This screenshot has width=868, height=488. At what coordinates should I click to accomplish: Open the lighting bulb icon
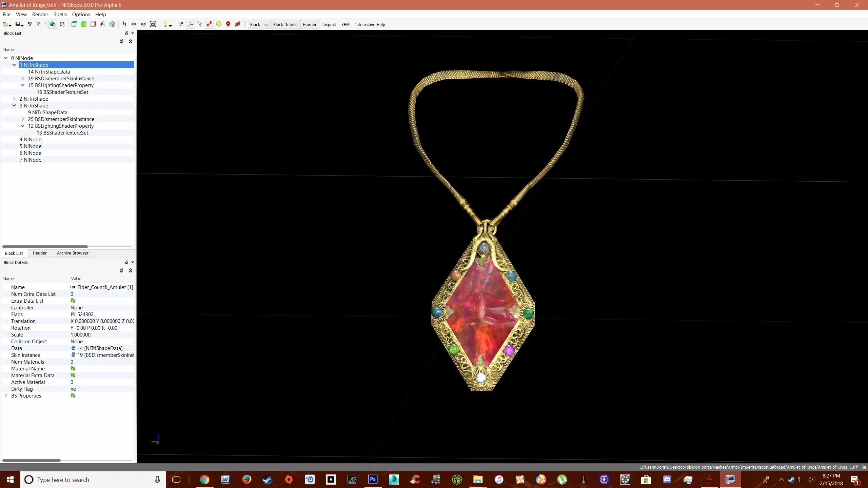coord(165,24)
